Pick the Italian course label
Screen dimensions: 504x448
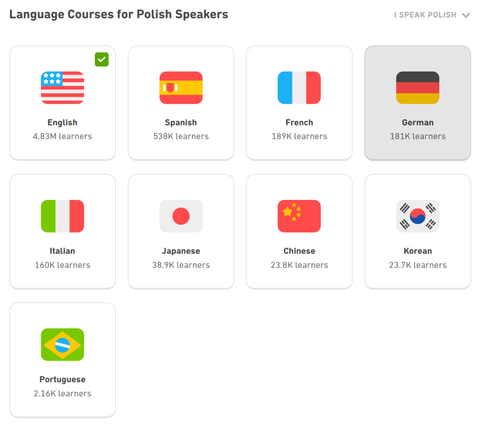[62, 251]
